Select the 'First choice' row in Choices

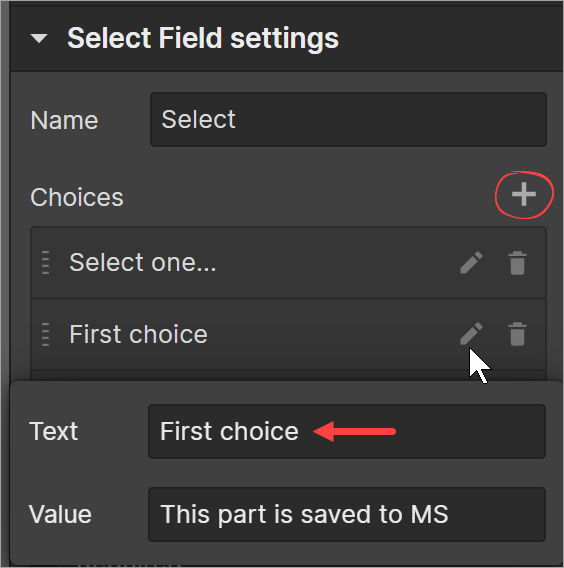click(288, 334)
